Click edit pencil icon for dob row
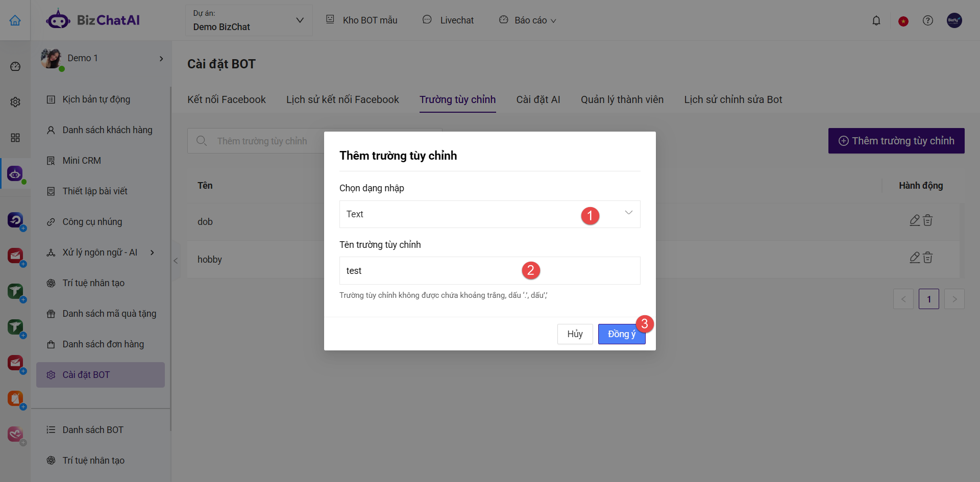Image resolution: width=980 pixels, height=482 pixels. pos(914,220)
